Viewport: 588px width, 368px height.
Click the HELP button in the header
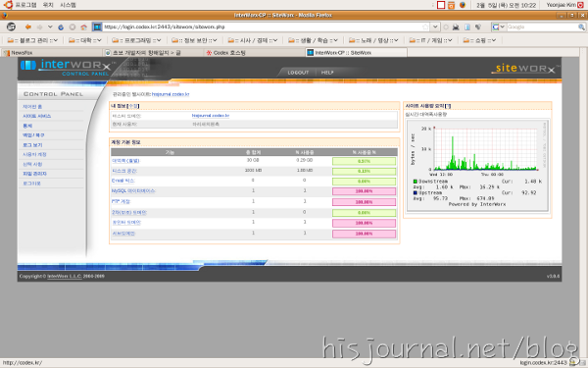(x=327, y=73)
